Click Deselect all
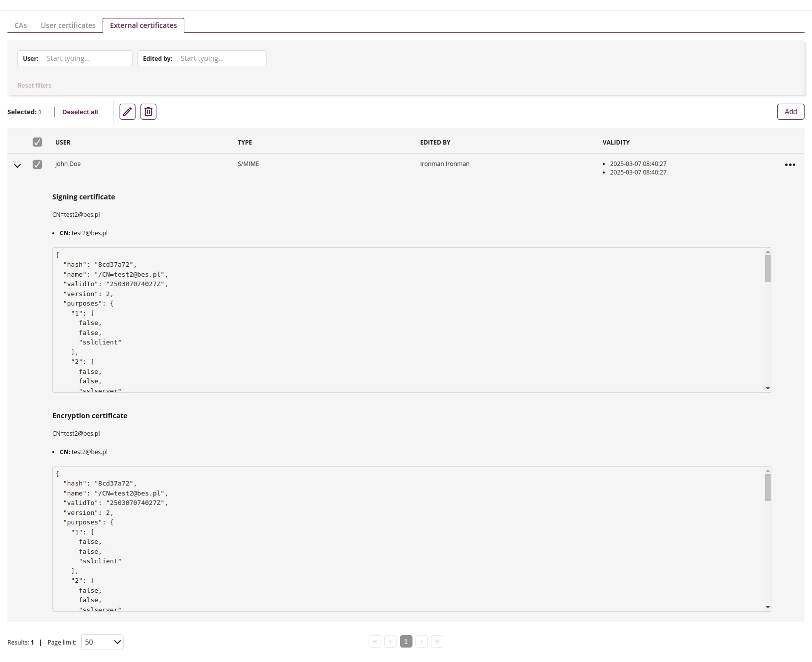Viewport: 812px width, 662px height. click(x=80, y=112)
